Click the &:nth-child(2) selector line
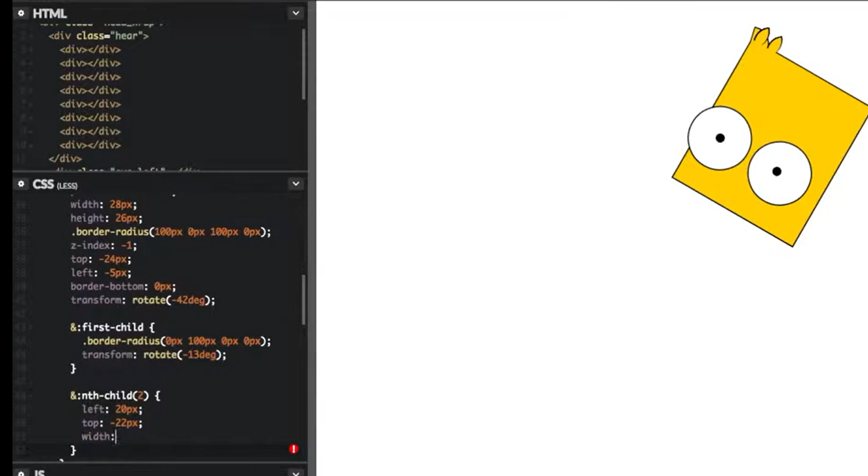This screenshot has height=476, width=868. (x=115, y=396)
